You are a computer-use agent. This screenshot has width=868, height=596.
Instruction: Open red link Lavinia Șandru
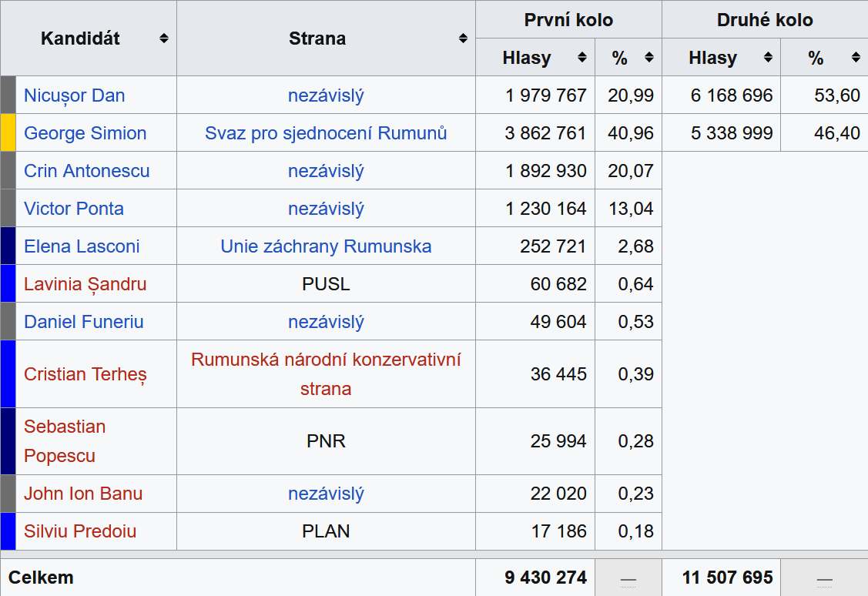[x=85, y=284]
